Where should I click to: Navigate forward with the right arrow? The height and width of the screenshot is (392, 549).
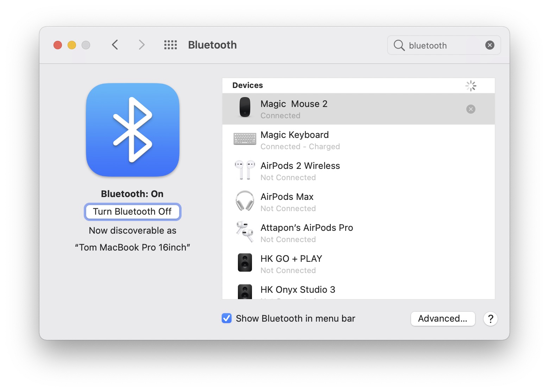coord(141,45)
